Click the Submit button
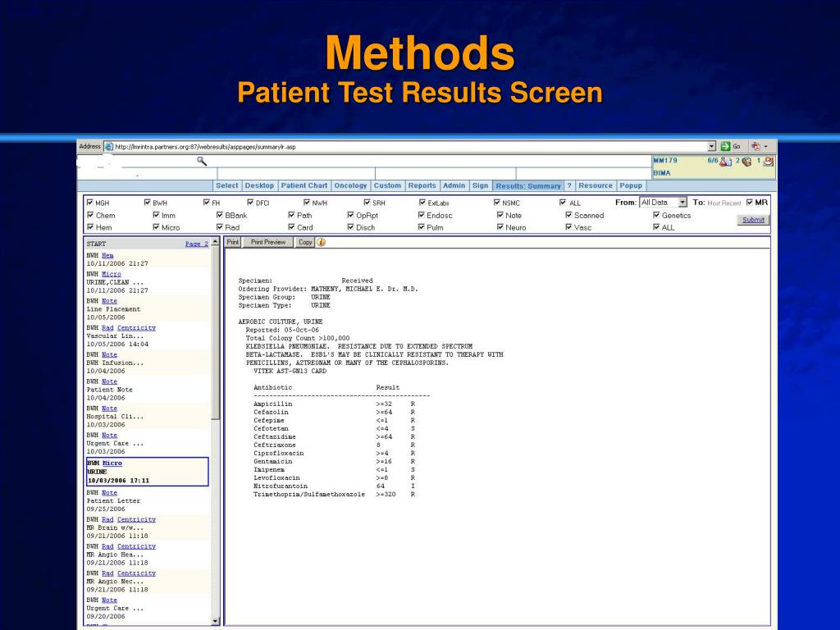The width and height of the screenshot is (840, 630). [753, 220]
